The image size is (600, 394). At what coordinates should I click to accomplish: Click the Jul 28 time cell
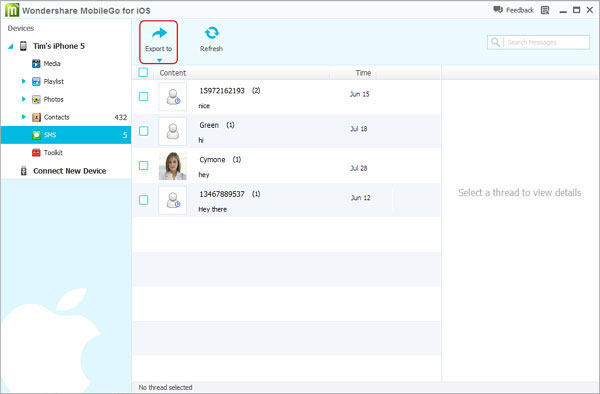coord(359,168)
